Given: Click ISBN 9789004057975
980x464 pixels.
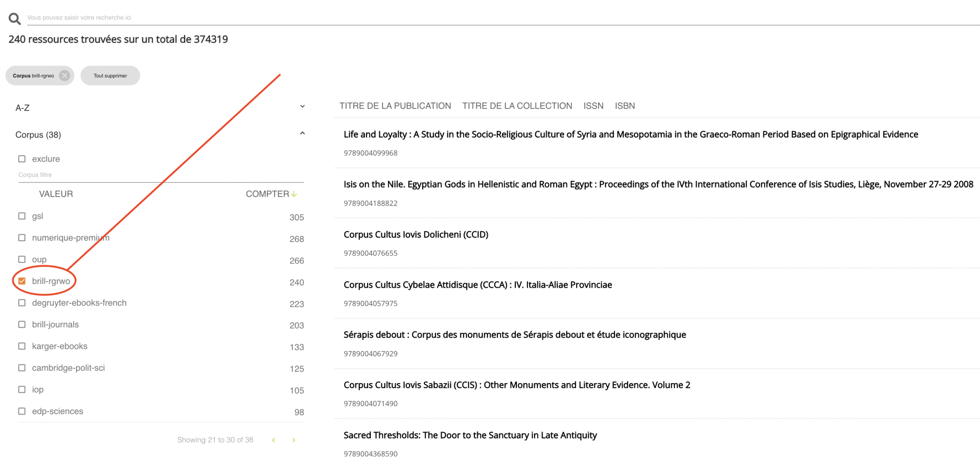Looking at the screenshot, I should [370, 303].
